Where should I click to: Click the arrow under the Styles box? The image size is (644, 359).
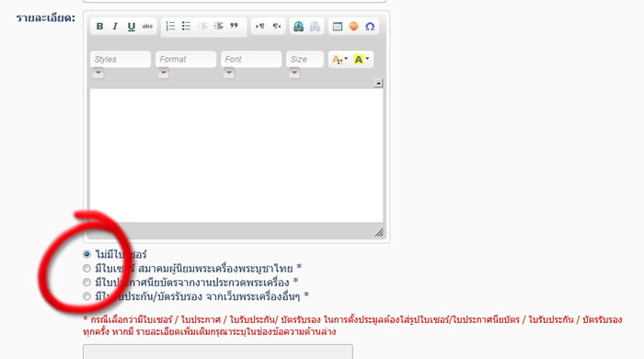[x=98, y=73]
